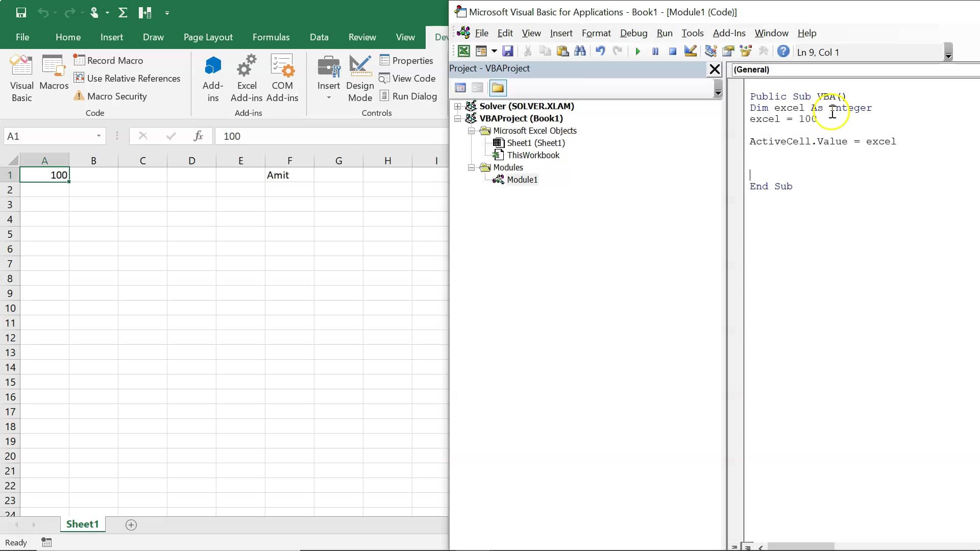Open the Debug menu in VBA editor
The height and width of the screenshot is (551, 980).
click(633, 33)
